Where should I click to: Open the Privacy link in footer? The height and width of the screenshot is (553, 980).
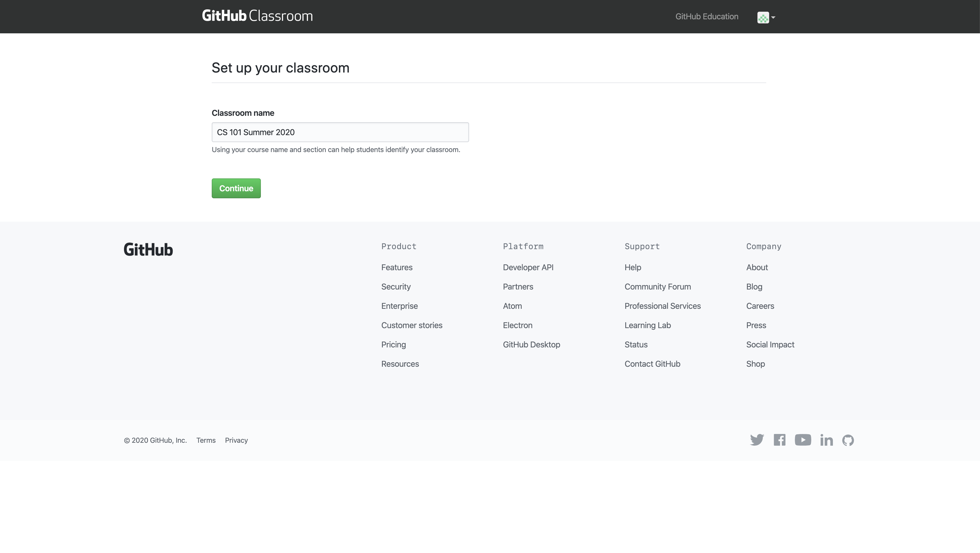236,440
